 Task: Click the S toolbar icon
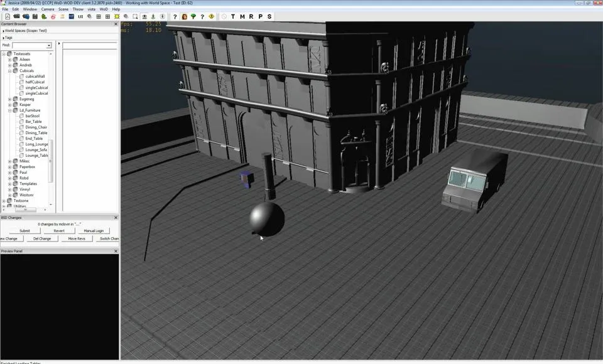tap(269, 16)
